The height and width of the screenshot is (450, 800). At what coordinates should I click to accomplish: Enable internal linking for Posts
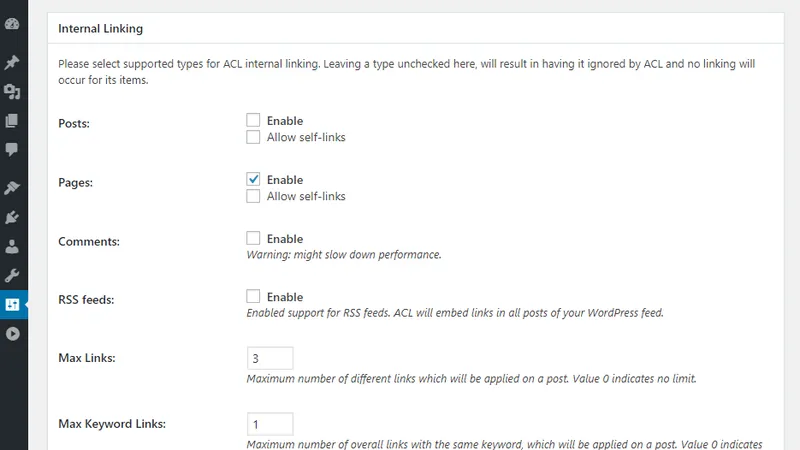[x=253, y=120]
